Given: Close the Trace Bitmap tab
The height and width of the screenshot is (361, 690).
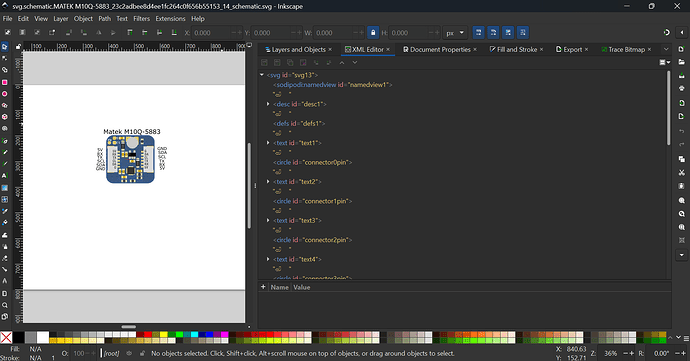Looking at the screenshot, I should [x=650, y=49].
